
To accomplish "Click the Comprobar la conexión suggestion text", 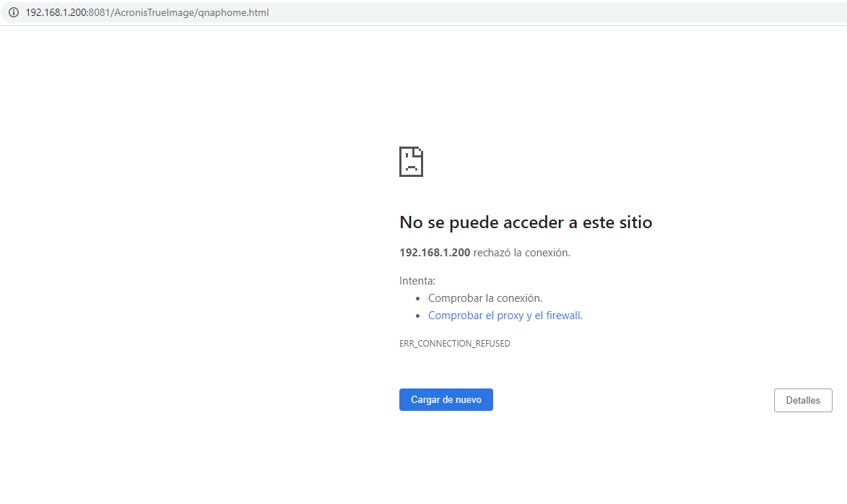I will 485,298.
